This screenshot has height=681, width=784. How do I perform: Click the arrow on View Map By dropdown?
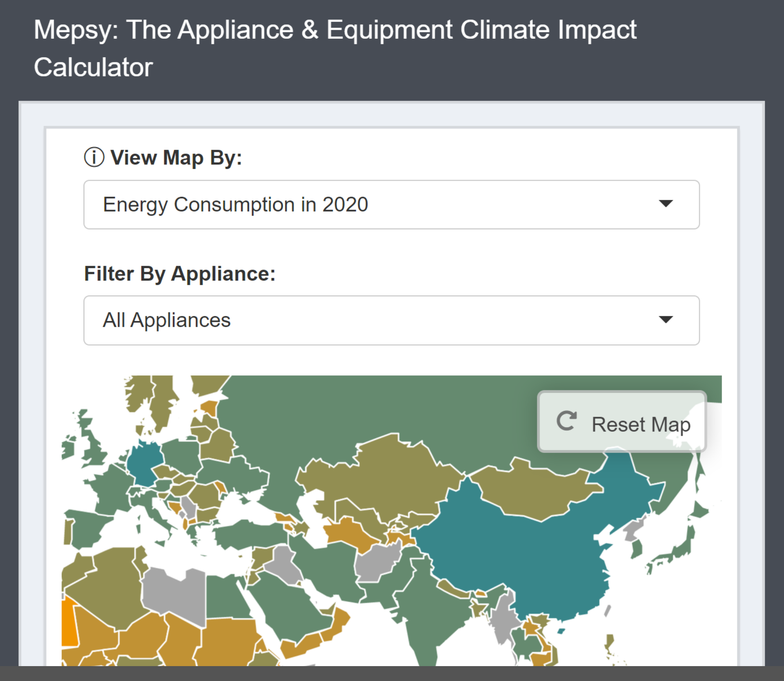665,203
